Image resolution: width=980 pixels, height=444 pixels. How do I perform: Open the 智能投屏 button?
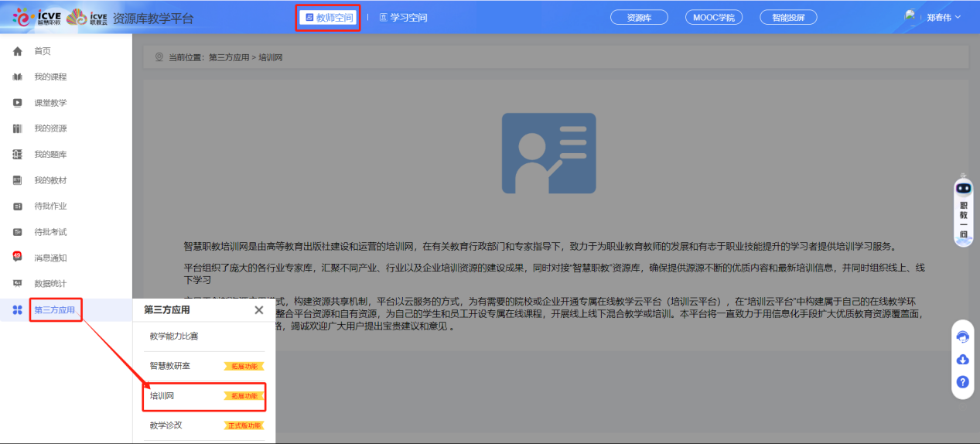coord(789,17)
